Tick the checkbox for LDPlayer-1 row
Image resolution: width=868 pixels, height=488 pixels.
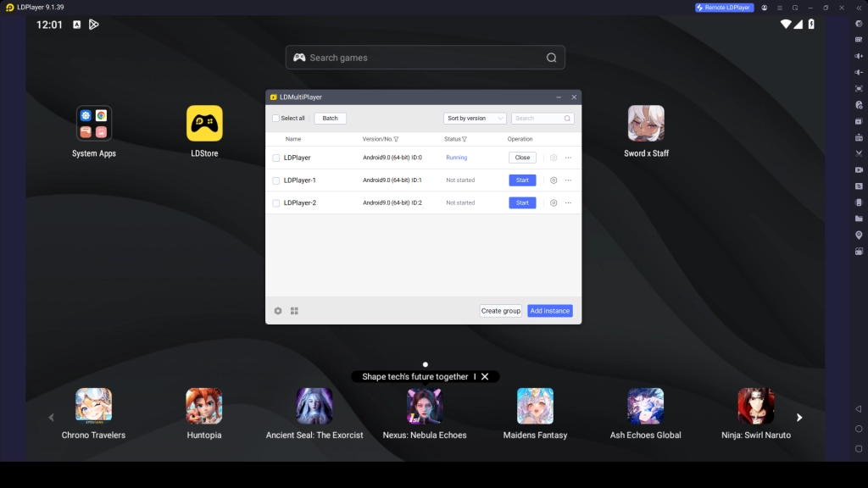pyautogui.click(x=275, y=180)
